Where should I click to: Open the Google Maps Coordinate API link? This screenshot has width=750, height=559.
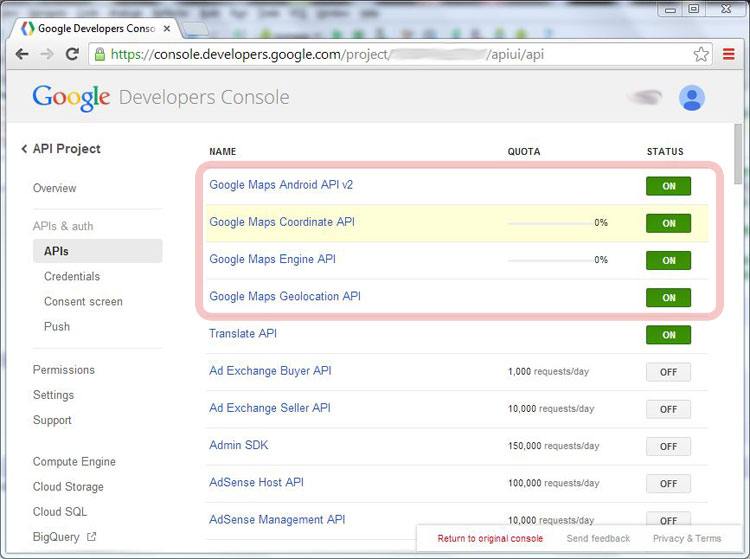tap(282, 222)
